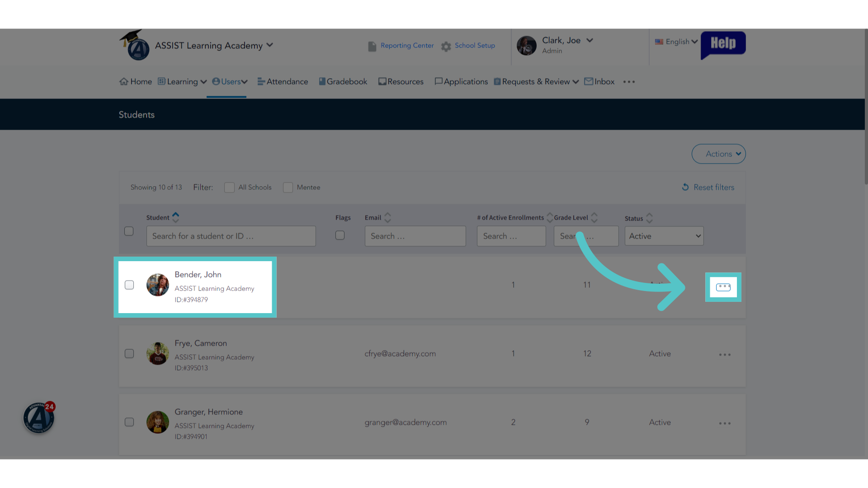Image resolution: width=868 pixels, height=488 pixels.
Task: Open the three-dot menu for Bender, John
Action: point(723,287)
